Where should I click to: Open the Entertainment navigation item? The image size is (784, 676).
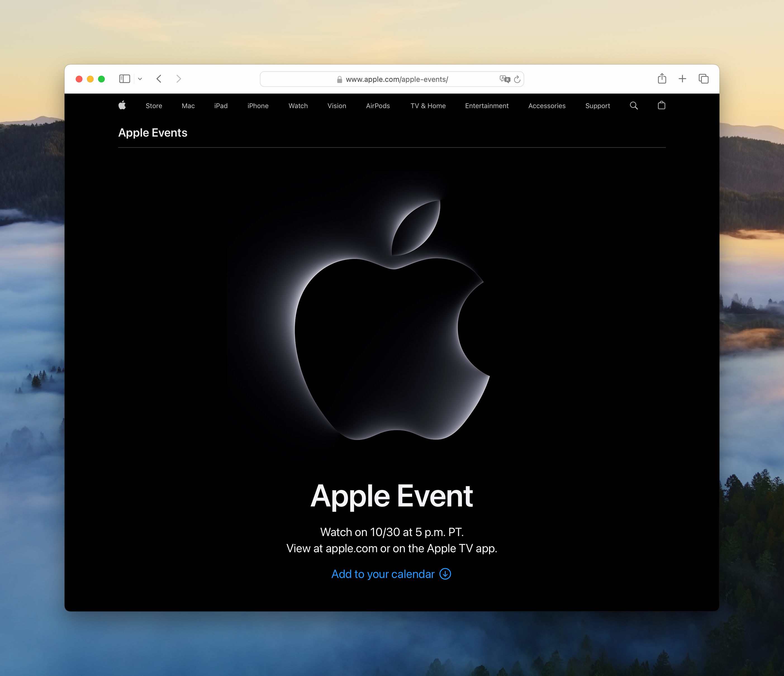pos(487,106)
